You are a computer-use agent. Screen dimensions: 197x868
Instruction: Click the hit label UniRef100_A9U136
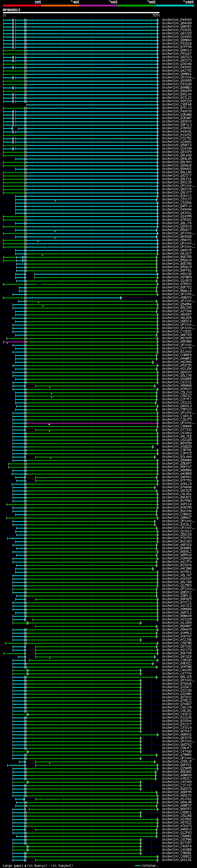pyautogui.click(x=177, y=274)
